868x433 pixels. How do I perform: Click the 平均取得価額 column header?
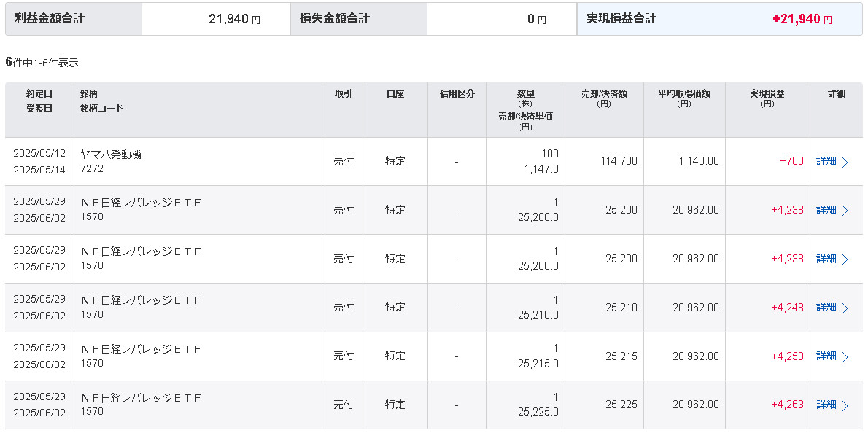[x=683, y=98]
